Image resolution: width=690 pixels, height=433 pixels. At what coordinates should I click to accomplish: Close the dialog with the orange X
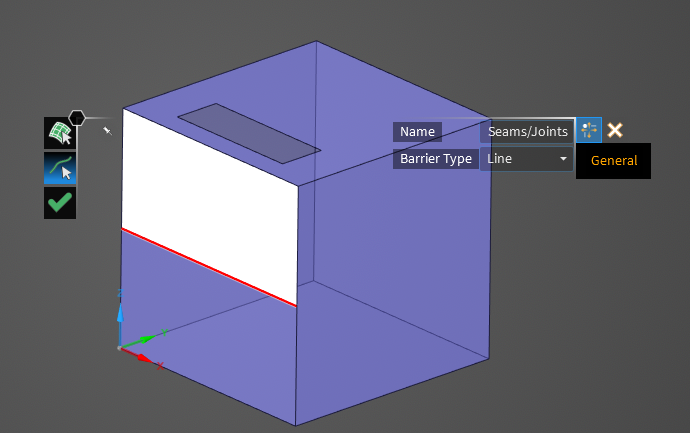point(615,130)
